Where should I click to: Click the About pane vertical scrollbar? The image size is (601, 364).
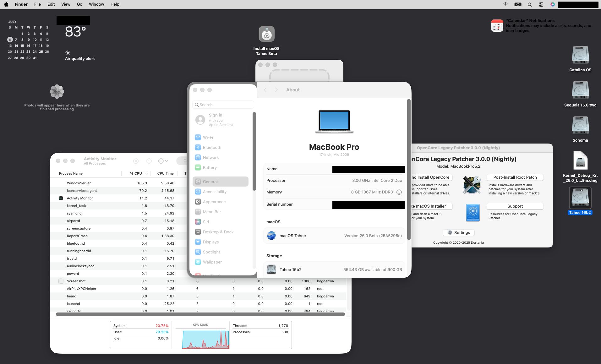pos(409,170)
